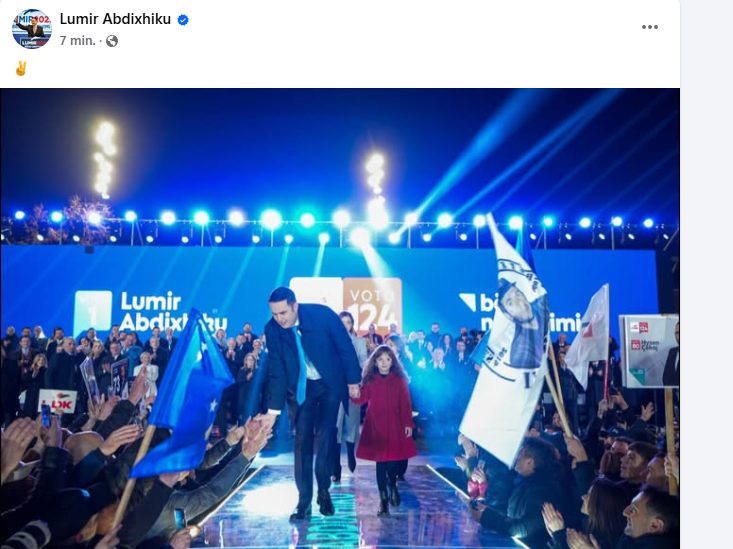Click the white-red flag near right poster

click(590, 335)
